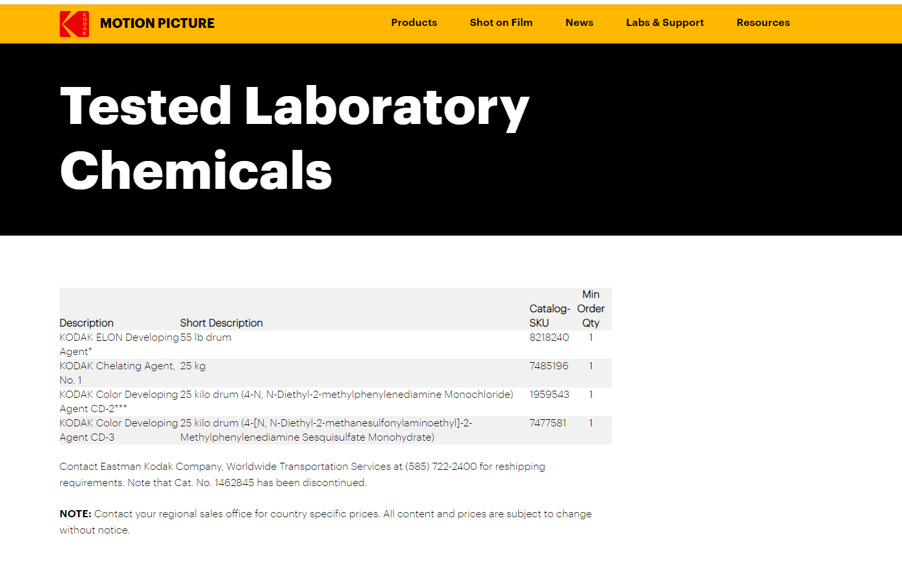
Task: Click catalog SKU 7485196
Action: coord(549,366)
